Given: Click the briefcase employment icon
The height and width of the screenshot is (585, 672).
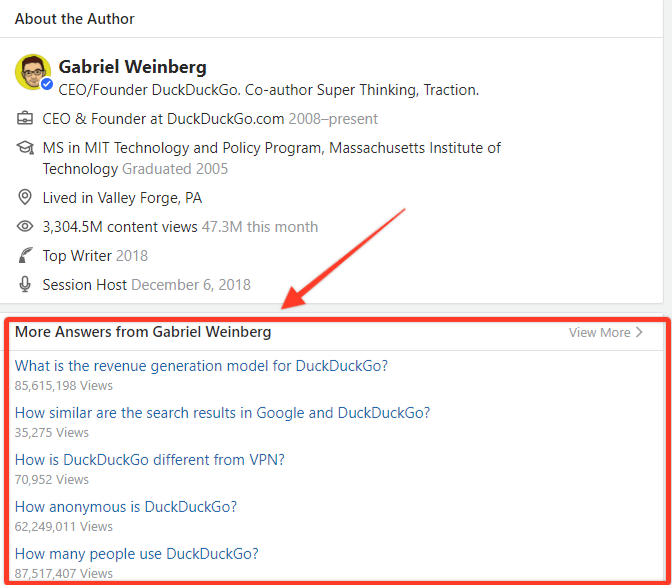Looking at the screenshot, I should (25, 119).
